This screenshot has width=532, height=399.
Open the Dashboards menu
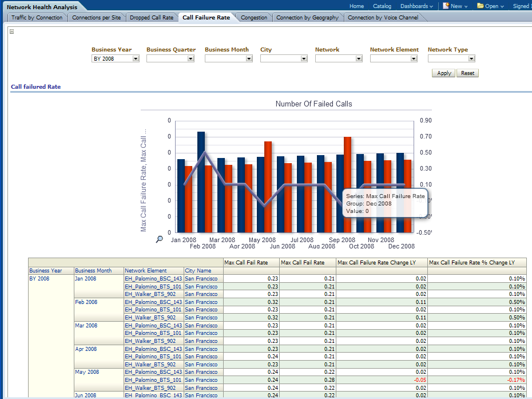416,6
